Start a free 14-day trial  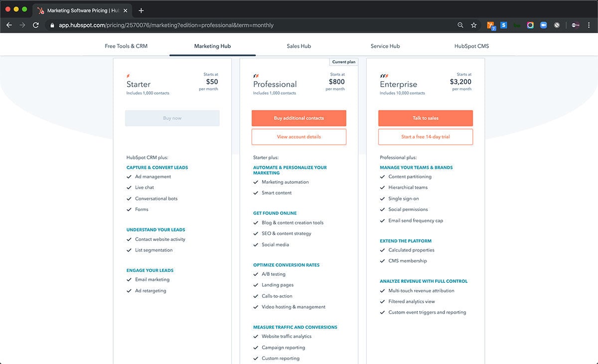coord(426,137)
